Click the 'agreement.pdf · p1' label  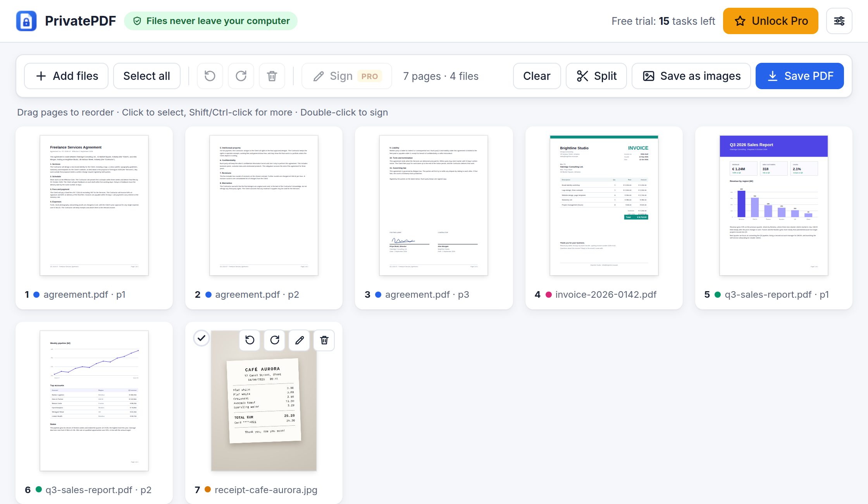84,295
